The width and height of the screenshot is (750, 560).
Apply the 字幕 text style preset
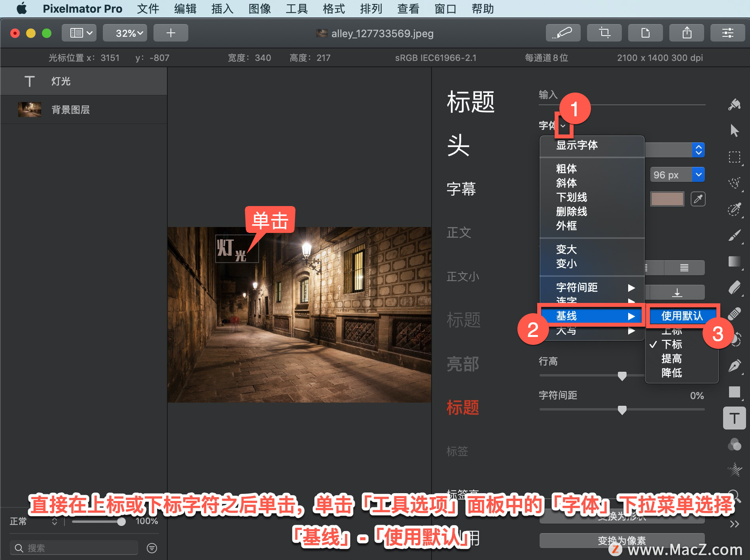[461, 189]
